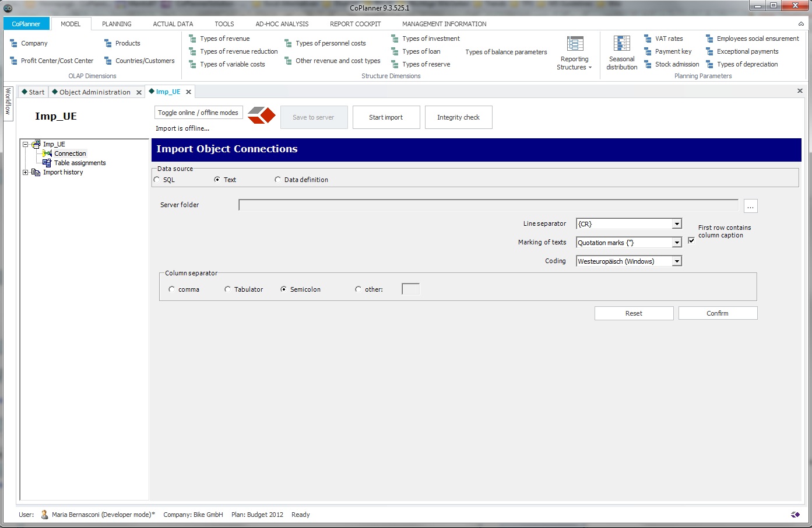Open the Stock admission icon
812x528 pixels.
click(648, 64)
